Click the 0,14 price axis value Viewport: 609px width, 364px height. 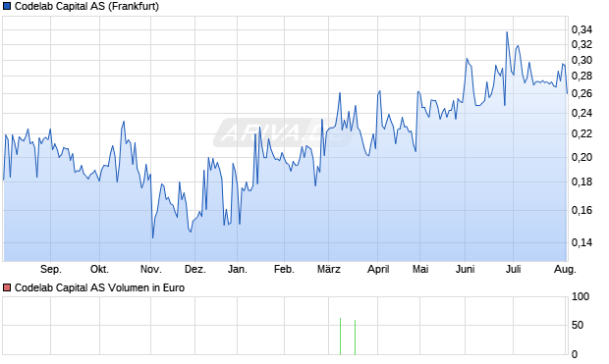click(581, 242)
